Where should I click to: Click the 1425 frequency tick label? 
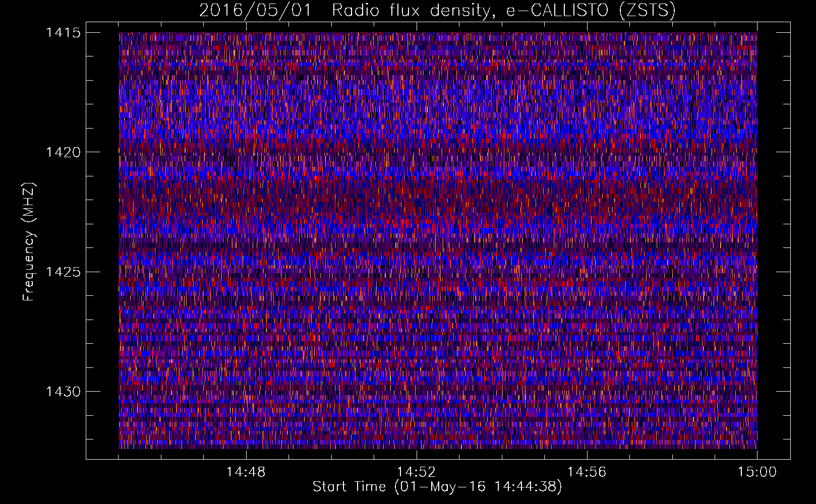click(x=64, y=272)
